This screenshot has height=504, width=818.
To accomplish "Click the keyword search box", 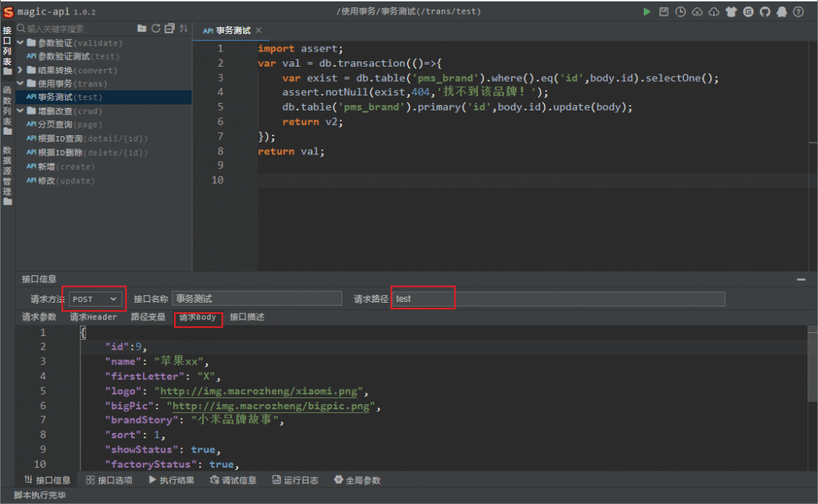I will 76,28.
